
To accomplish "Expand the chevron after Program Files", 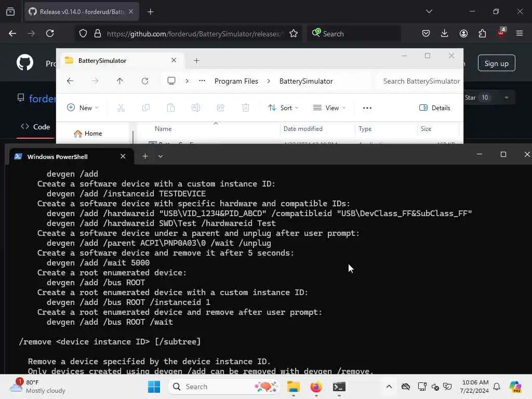I will pyautogui.click(x=269, y=81).
